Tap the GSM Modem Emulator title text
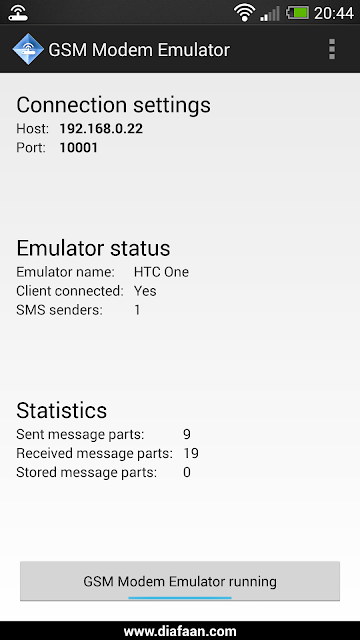 (x=139, y=50)
